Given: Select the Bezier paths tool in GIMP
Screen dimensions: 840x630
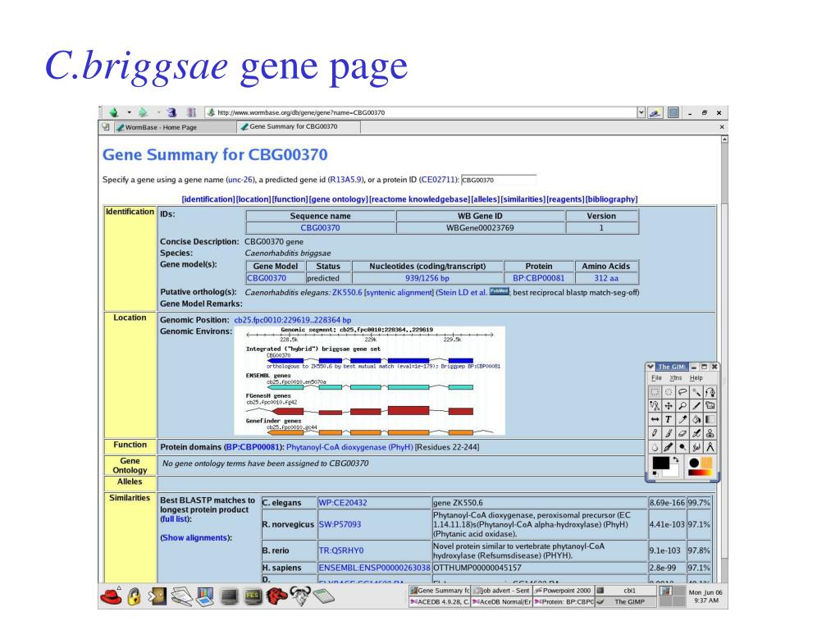Looking at the screenshot, I should click(x=710, y=391).
